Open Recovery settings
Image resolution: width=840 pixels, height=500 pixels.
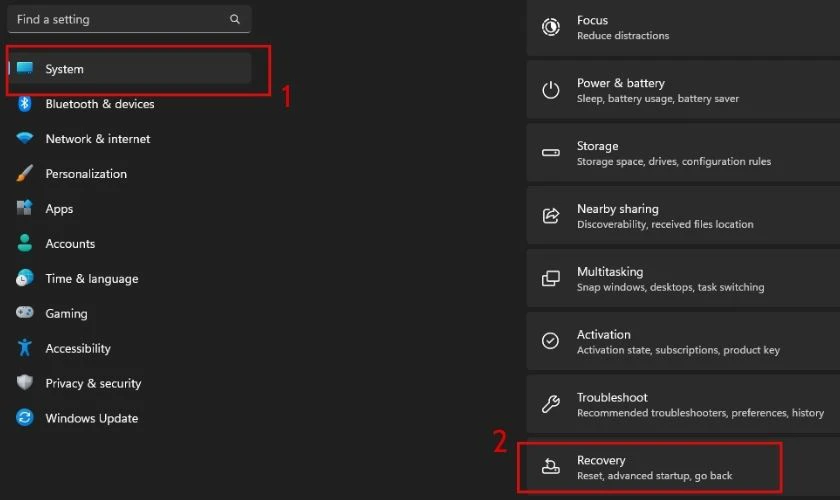tap(683, 467)
